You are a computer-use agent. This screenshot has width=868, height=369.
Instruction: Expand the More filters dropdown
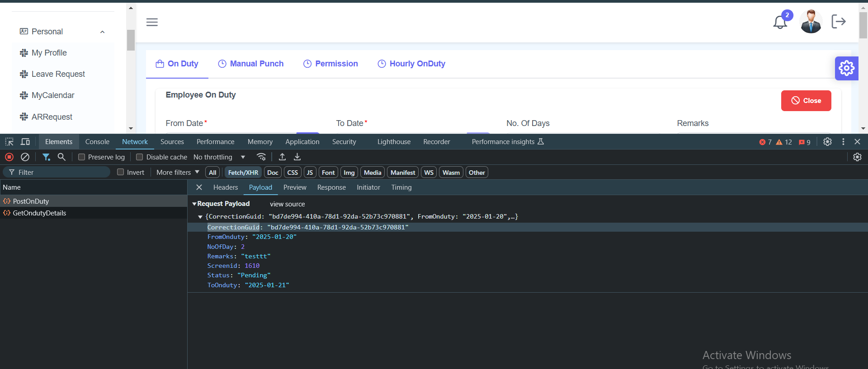click(x=178, y=172)
